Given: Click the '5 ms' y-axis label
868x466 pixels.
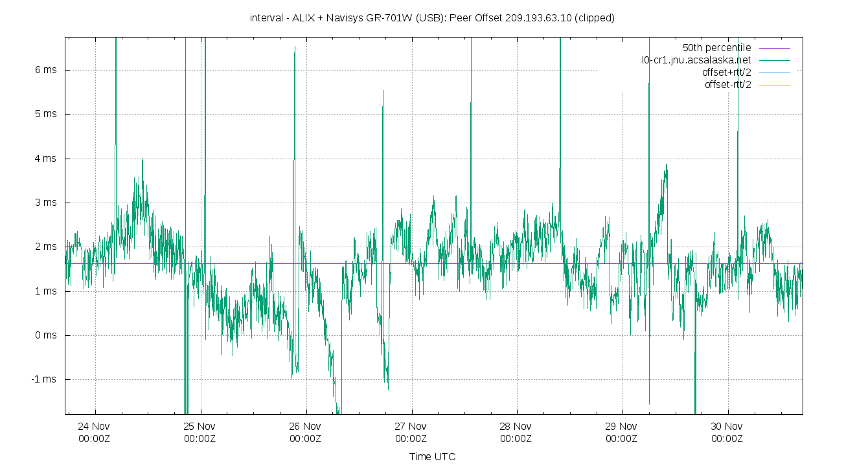Looking at the screenshot, I should (x=45, y=114).
